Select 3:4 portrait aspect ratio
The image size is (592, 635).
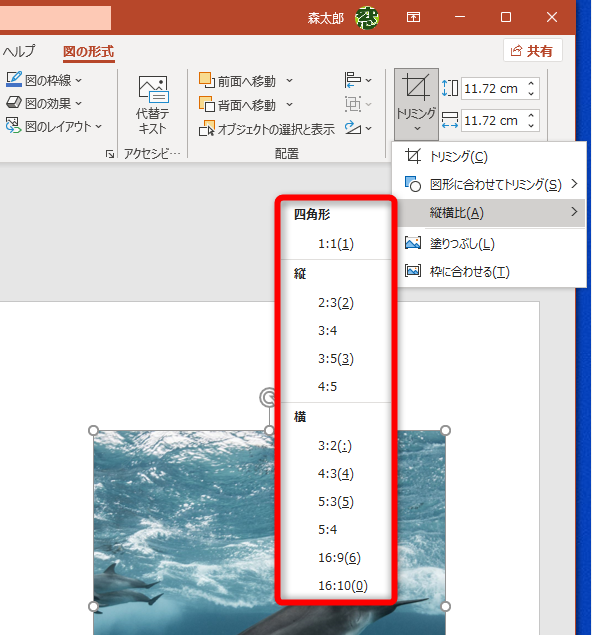click(335, 330)
